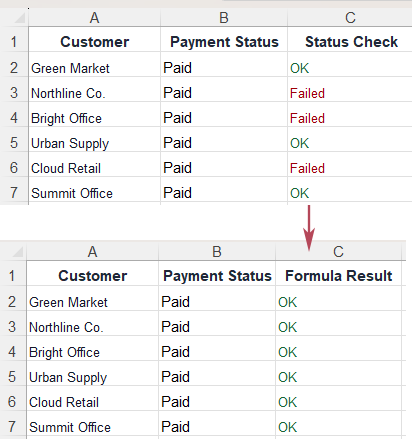
Task: Click 'OK' status for Green Market in Status Check
Action: 350,64
